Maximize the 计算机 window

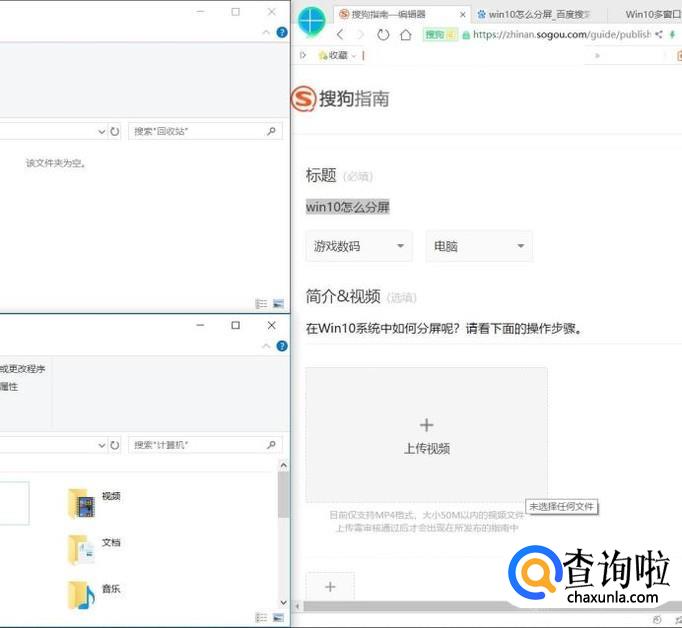[x=236, y=325]
